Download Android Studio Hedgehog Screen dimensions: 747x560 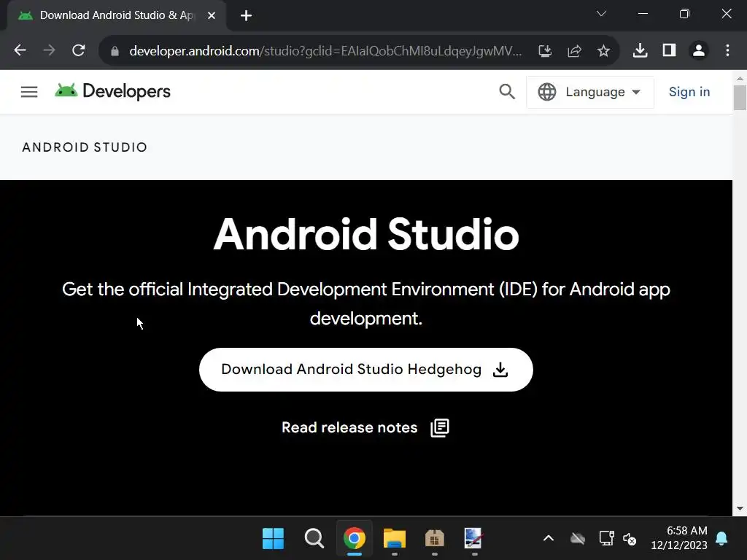(366, 370)
